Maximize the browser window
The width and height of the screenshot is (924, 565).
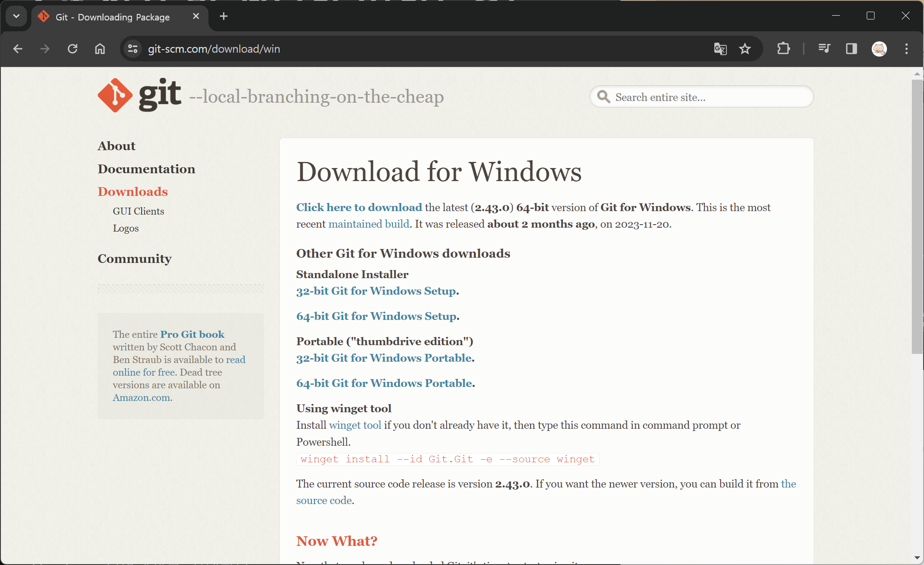(870, 16)
